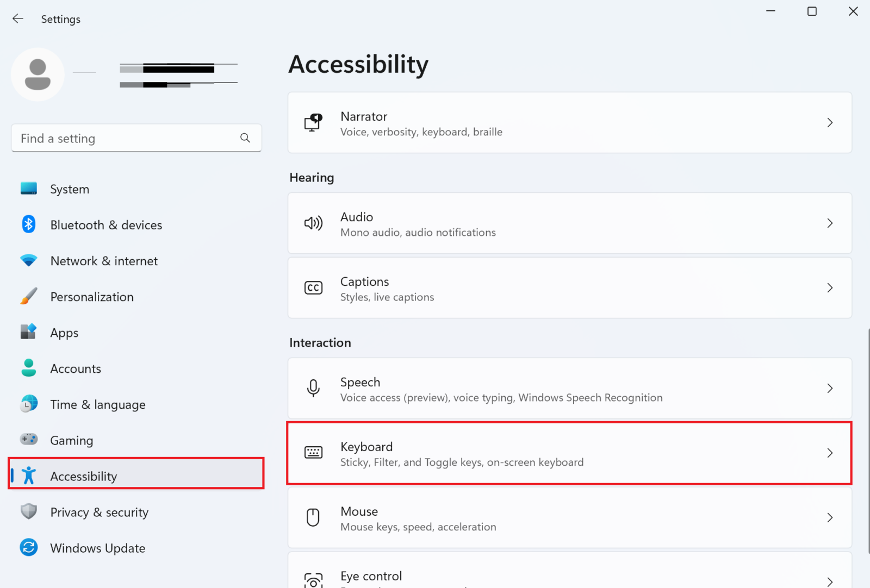Click the Find a setting search box
Viewport: 870px width, 588px height.
[x=136, y=138]
